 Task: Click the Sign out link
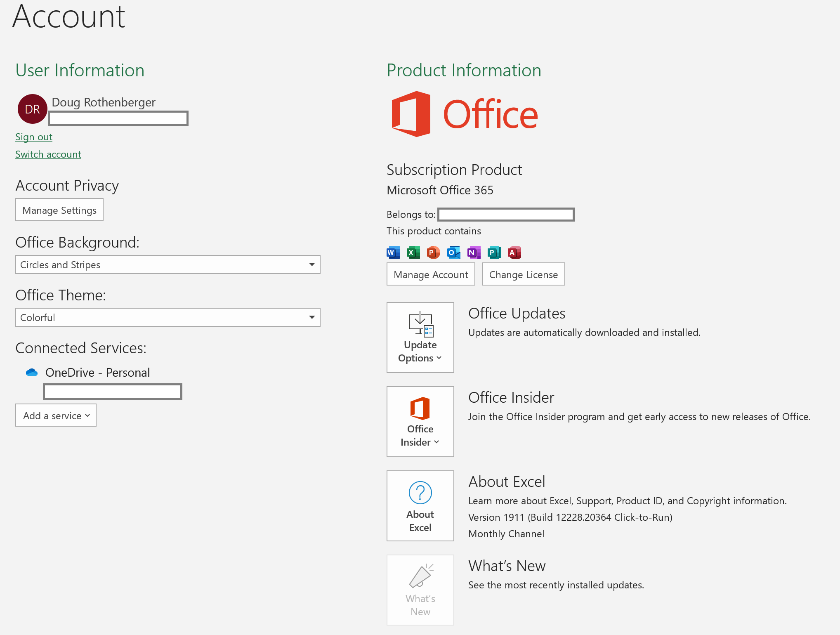(34, 137)
